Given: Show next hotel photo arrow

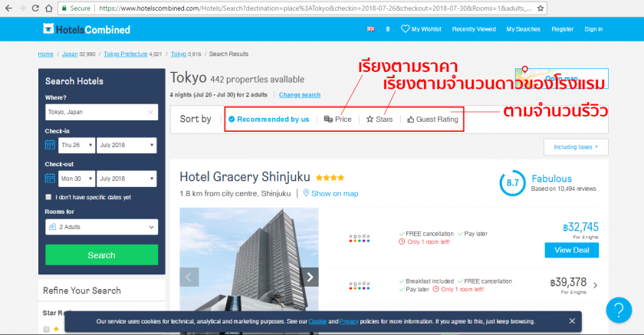Looking at the screenshot, I should (x=310, y=277).
